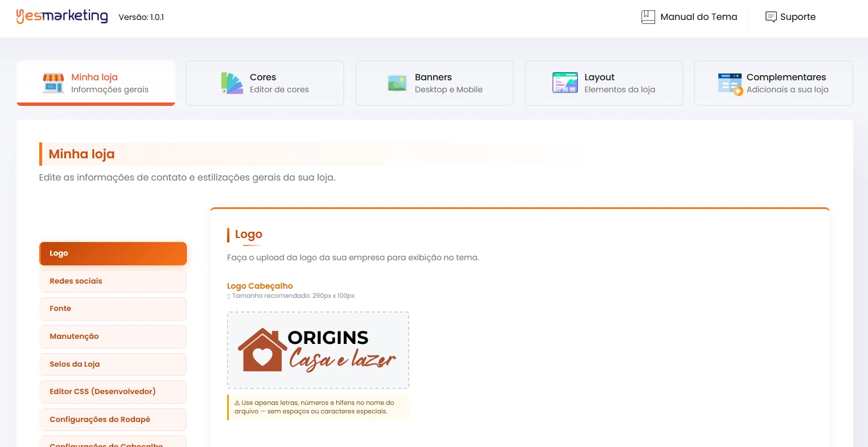Screen dimensions: 868x447
Task: Switch to the Cores tab
Action: (x=265, y=83)
